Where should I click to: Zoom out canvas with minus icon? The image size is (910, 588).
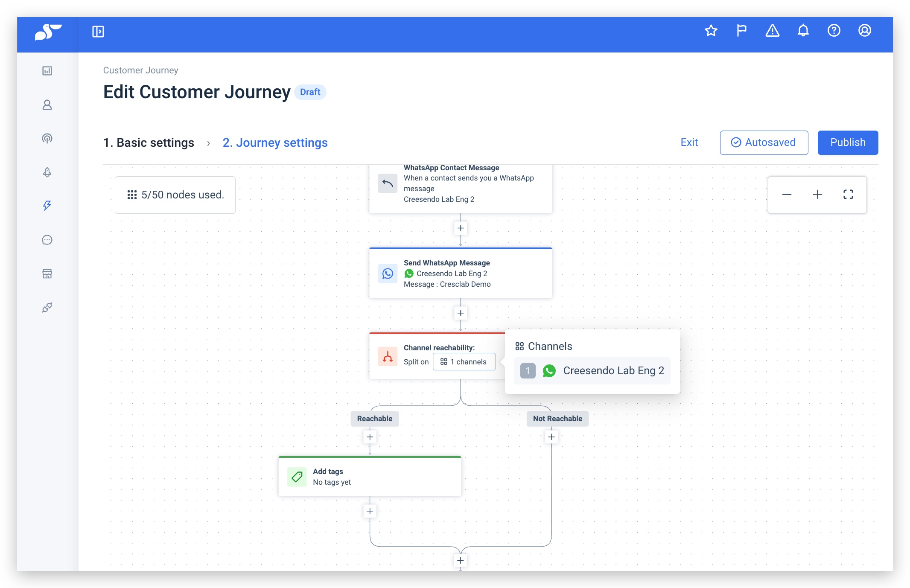pos(787,195)
